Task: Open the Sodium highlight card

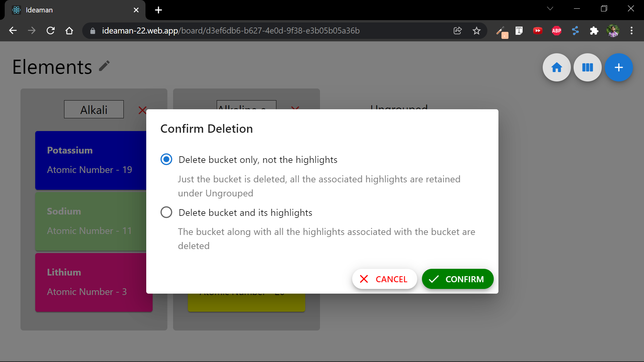Action: click(91, 221)
